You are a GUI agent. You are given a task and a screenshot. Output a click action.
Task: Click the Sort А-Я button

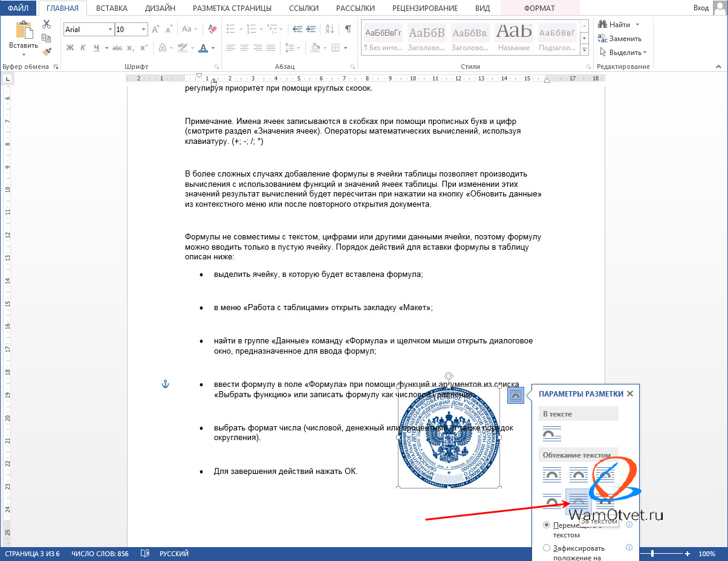click(330, 29)
